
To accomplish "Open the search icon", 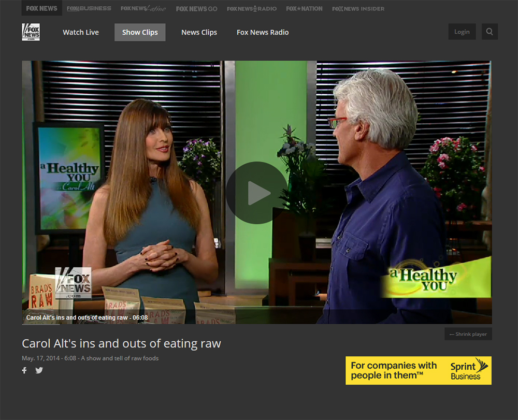I will pyautogui.click(x=490, y=32).
